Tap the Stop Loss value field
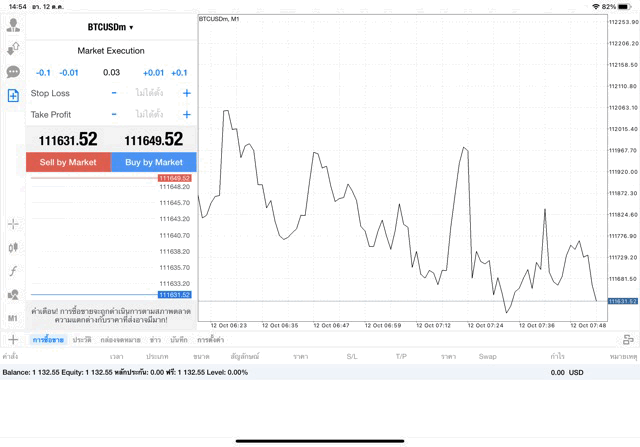Screen dimensions: 640x447 coord(150,93)
